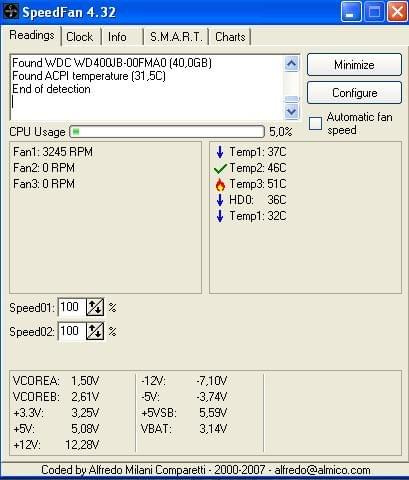Click the down arrow icon beside Temp1: 37C

tap(220, 152)
